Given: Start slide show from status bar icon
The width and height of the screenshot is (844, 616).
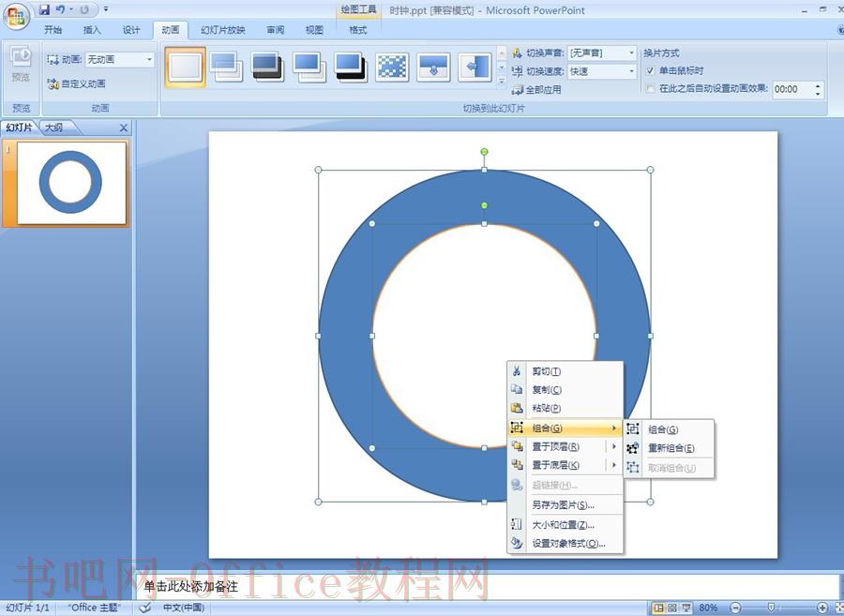Looking at the screenshot, I should (x=686, y=608).
